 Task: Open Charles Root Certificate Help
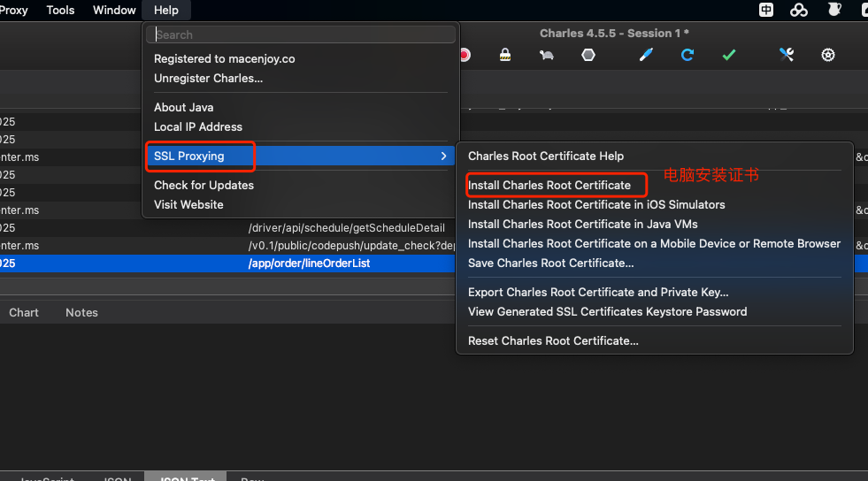pos(546,156)
